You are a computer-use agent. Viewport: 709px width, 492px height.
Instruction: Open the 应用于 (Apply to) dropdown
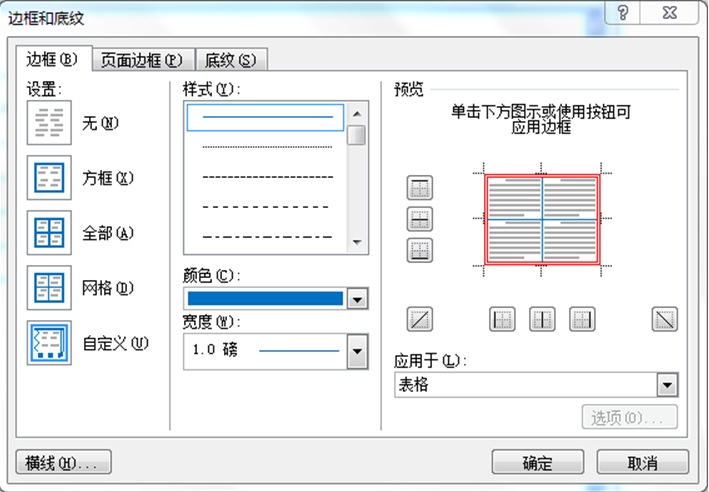pos(667,385)
